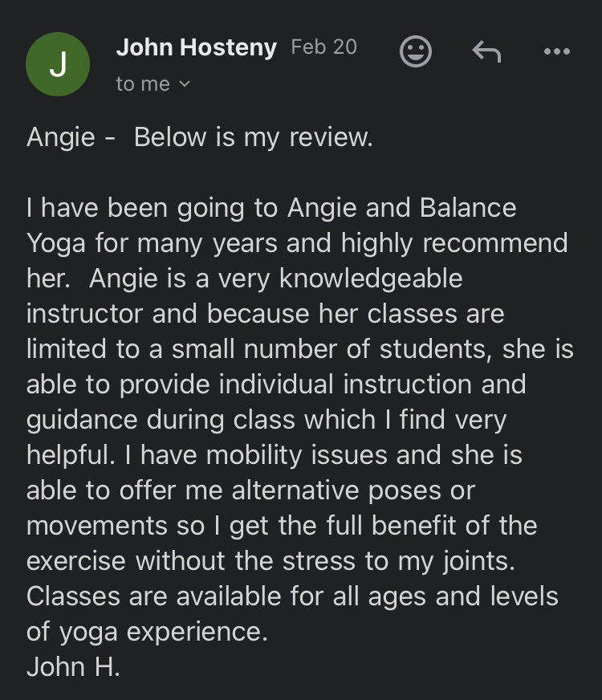The height and width of the screenshot is (700, 602).
Task: Open sender name John Hosteny
Action: pyautogui.click(x=196, y=47)
